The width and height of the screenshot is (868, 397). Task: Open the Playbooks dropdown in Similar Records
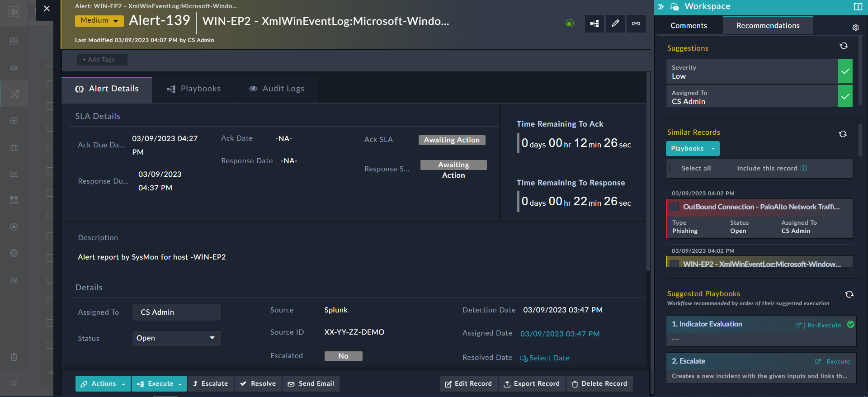[692, 148]
